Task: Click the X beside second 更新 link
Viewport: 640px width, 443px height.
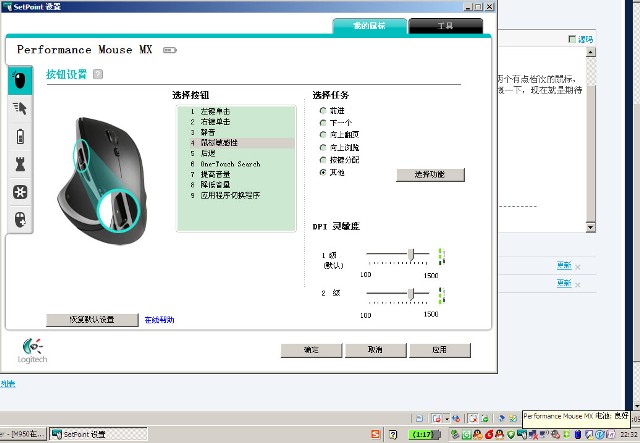Action: click(x=578, y=285)
